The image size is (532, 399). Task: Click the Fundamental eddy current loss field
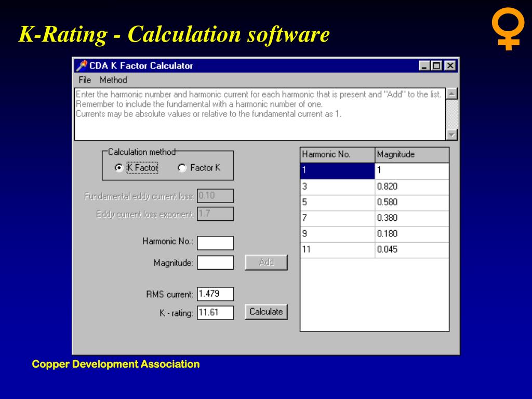(215, 196)
